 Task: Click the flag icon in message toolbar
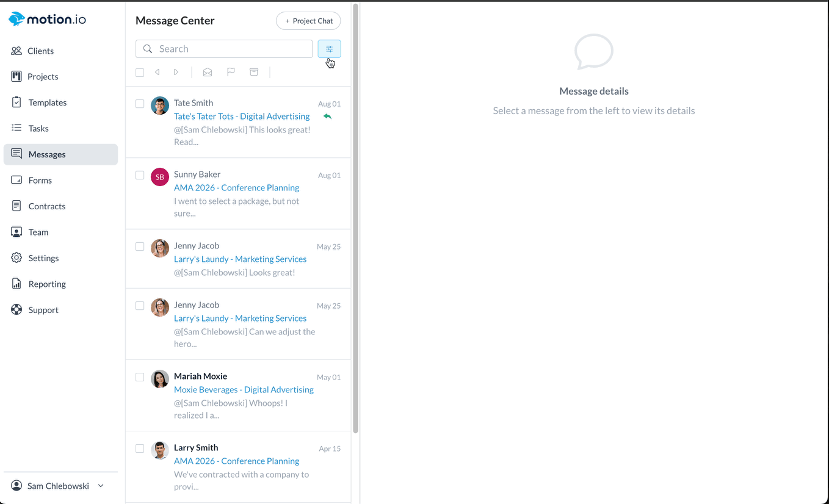point(231,72)
